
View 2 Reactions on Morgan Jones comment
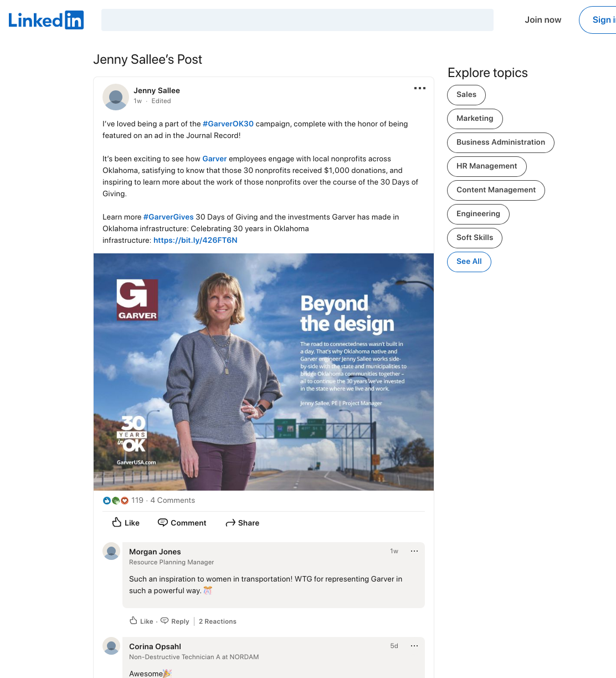tap(218, 621)
